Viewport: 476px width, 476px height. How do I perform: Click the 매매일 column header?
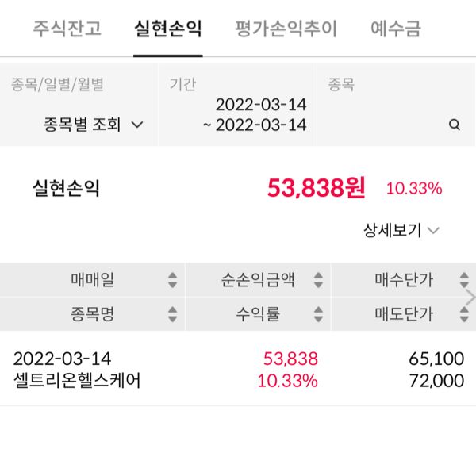[92, 280]
